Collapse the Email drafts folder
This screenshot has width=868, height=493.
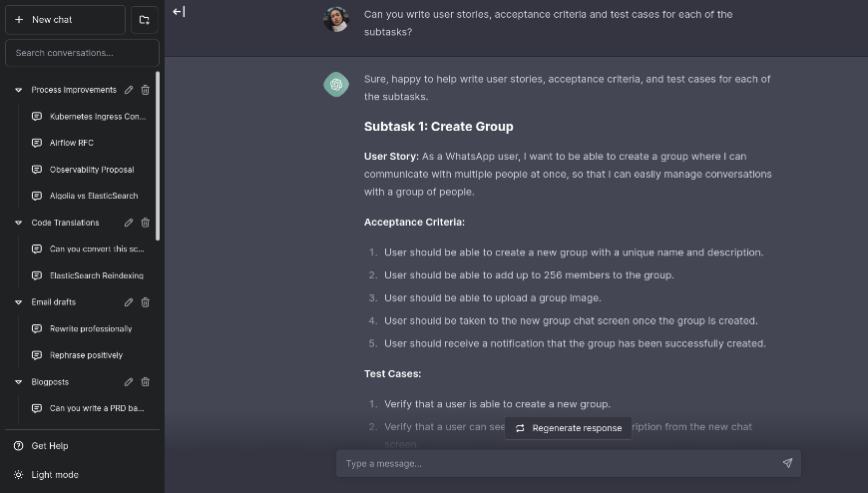click(x=18, y=302)
